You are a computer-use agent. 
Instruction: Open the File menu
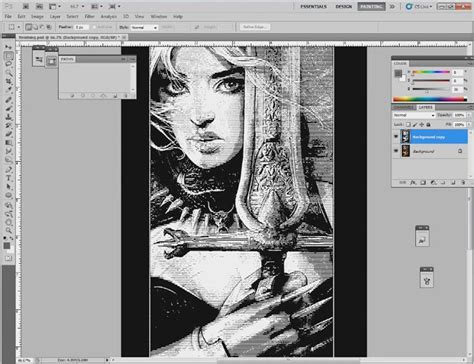click(8, 16)
